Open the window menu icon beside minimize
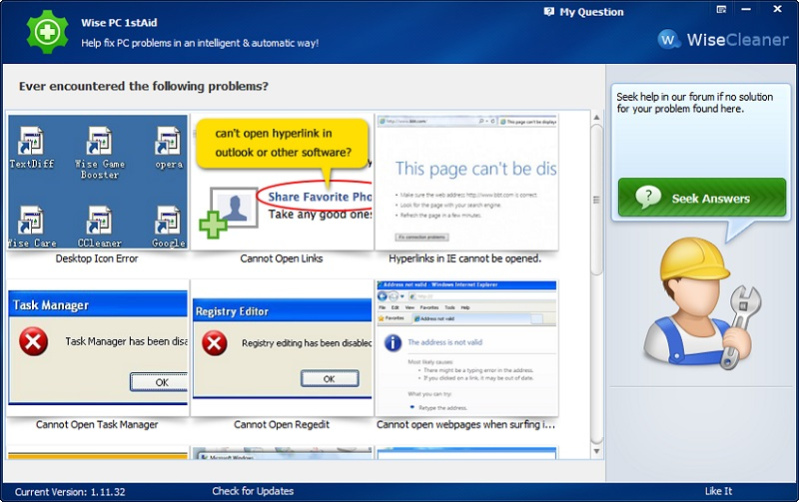The height and width of the screenshot is (502, 799). tap(722, 9)
